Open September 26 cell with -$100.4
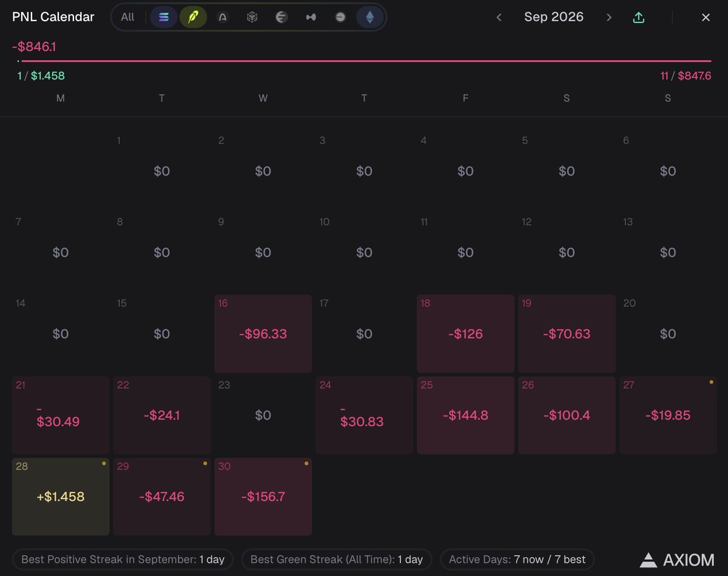728x576 pixels. [x=567, y=415]
